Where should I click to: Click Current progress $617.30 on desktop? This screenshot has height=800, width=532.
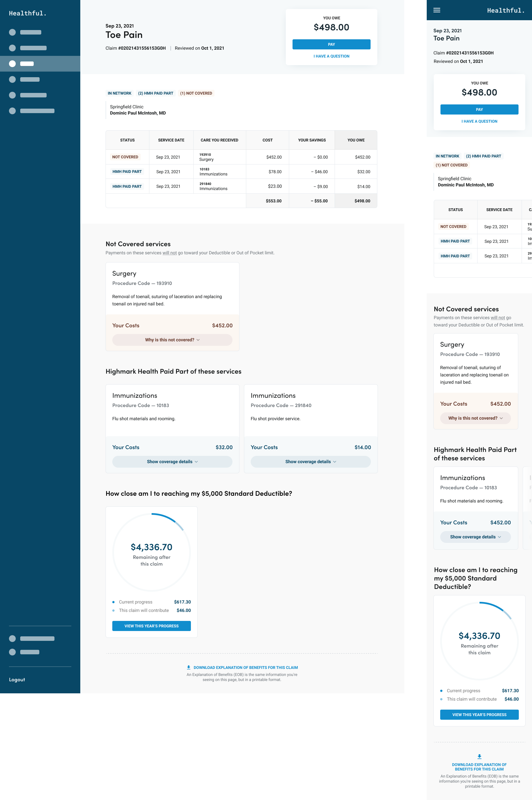pos(151,602)
